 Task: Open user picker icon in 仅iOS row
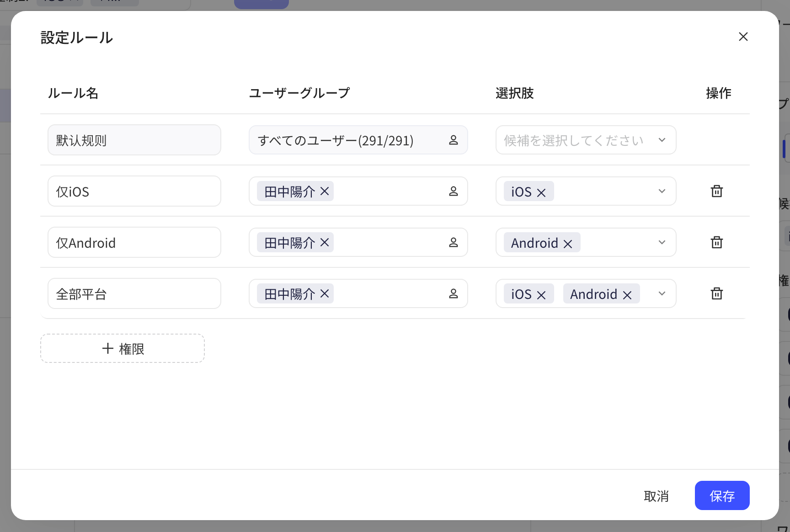pyautogui.click(x=454, y=191)
